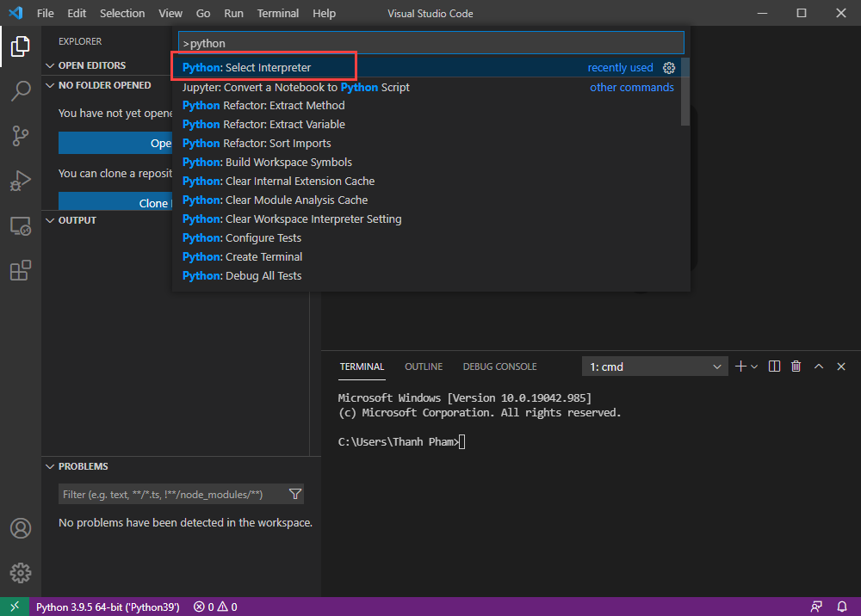Click the VS Code logo icon
Image resolution: width=861 pixels, height=616 pixels.
point(15,13)
